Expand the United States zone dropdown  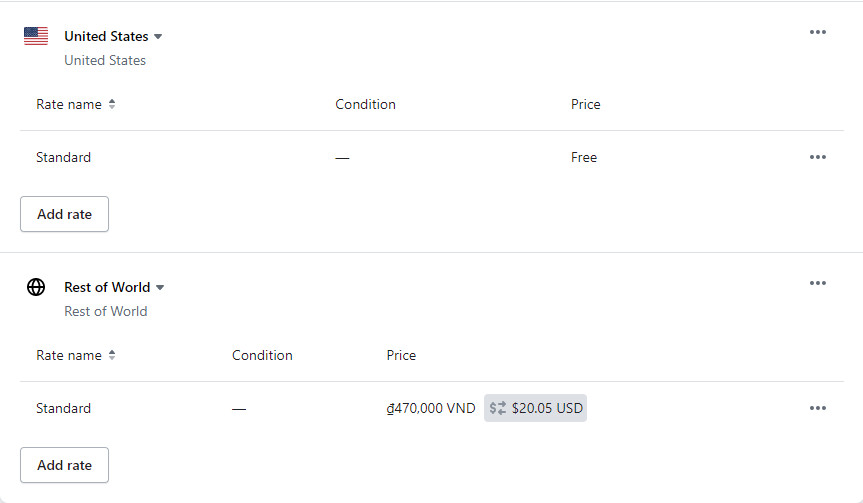pos(158,37)
